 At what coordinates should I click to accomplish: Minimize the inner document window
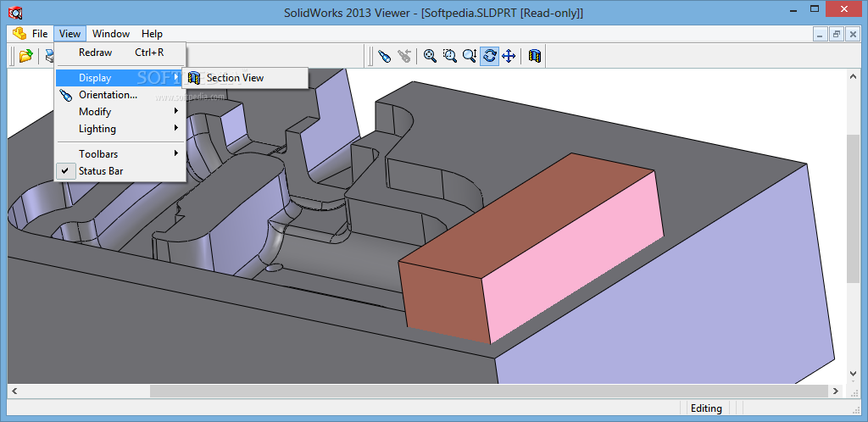[821, 34]
